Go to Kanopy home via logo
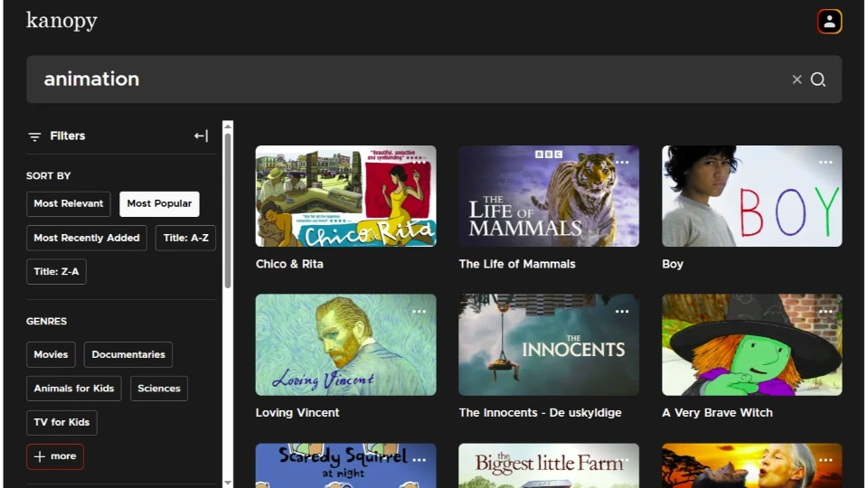 pos(61,21)
